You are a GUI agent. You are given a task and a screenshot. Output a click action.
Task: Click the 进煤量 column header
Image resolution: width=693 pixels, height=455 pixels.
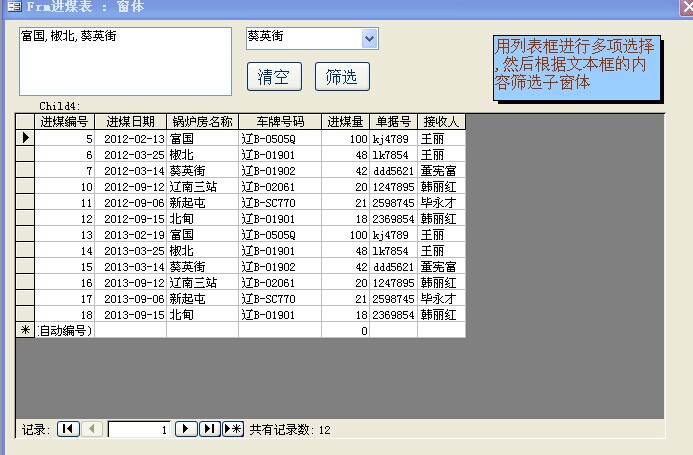pyautogui.click(x=345, y=122)
